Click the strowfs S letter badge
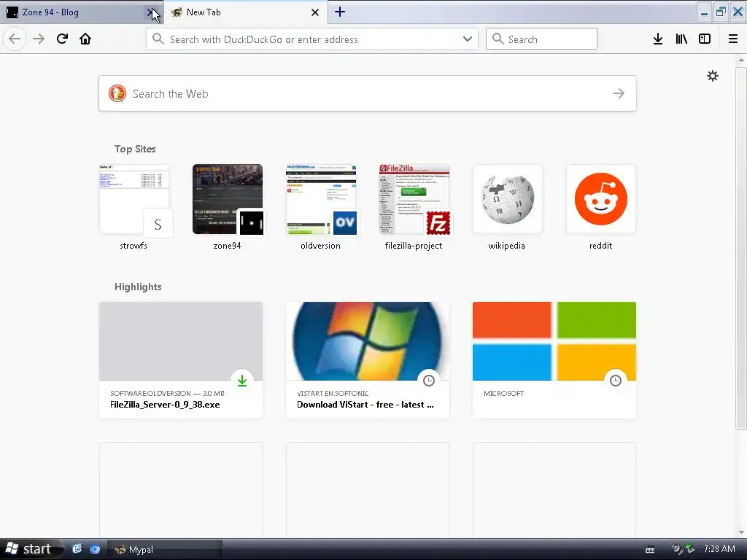The height and width of the screenshot is (560, 747). click(158, 222)
